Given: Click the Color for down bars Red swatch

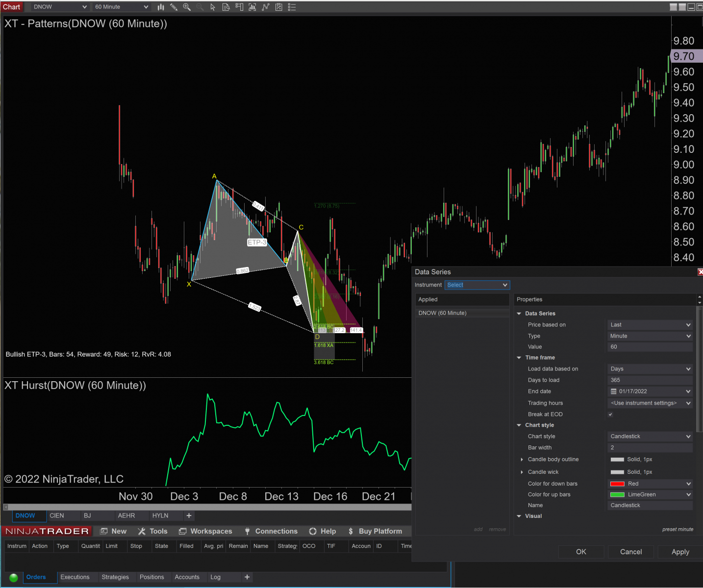Looking at the screenshot, I should tap(617, 484).
